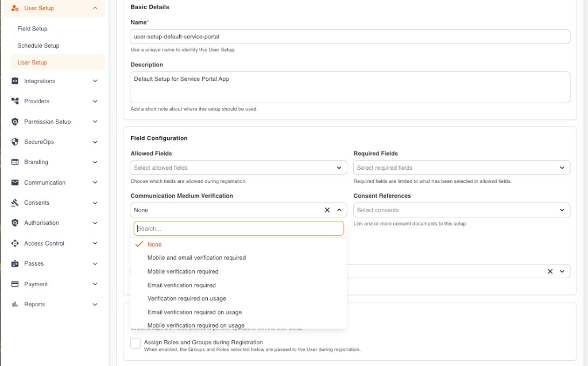Click the Payment card icon
Viewport: 588px width, 366px height.
(x=14, y=284)
